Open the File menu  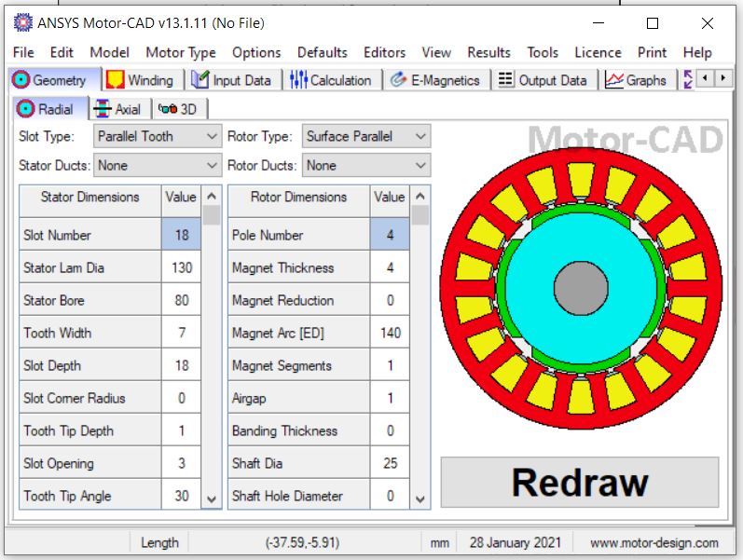click(23, 52)
